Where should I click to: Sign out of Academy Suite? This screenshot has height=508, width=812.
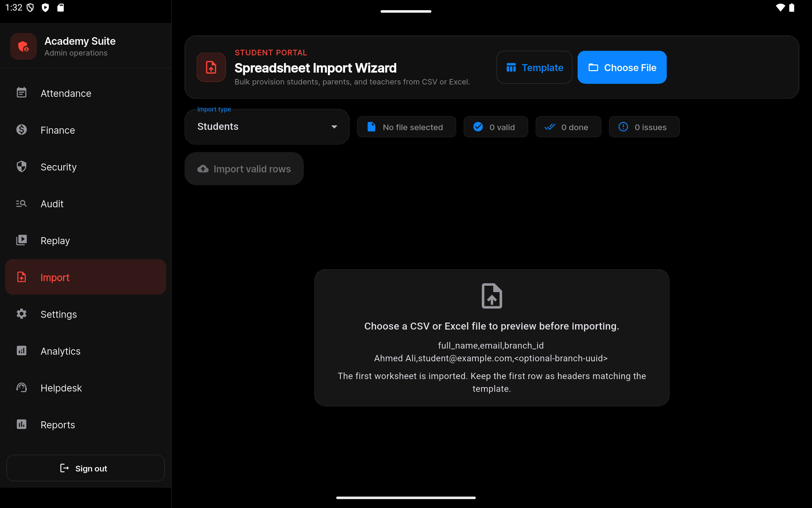(86, 468)
